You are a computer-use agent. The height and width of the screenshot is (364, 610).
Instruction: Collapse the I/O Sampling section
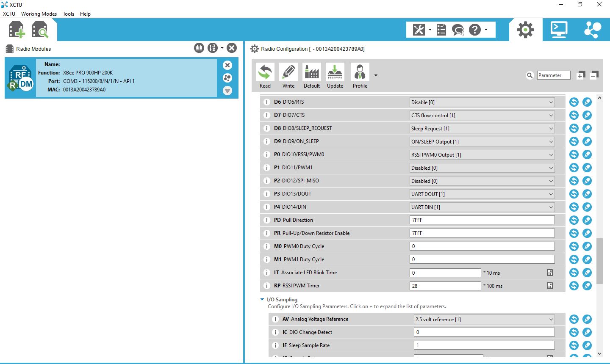point(262,300)
